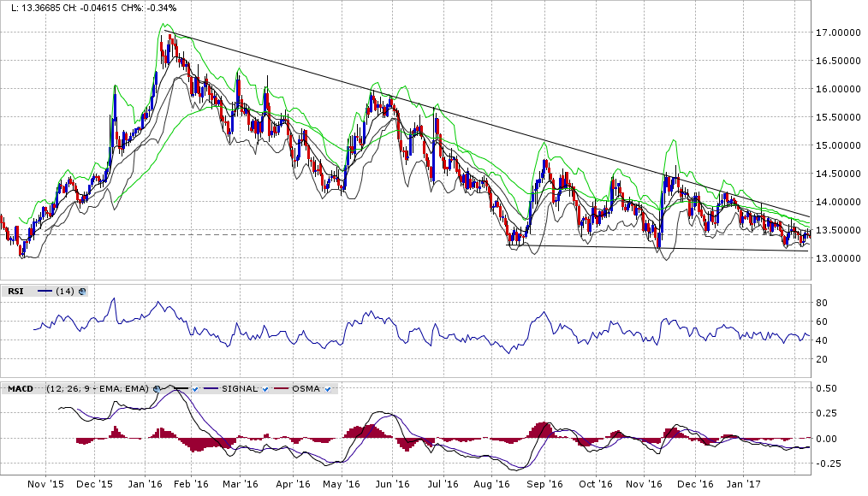Click the CH%: -0.34% percent change readout

(149, 8)
